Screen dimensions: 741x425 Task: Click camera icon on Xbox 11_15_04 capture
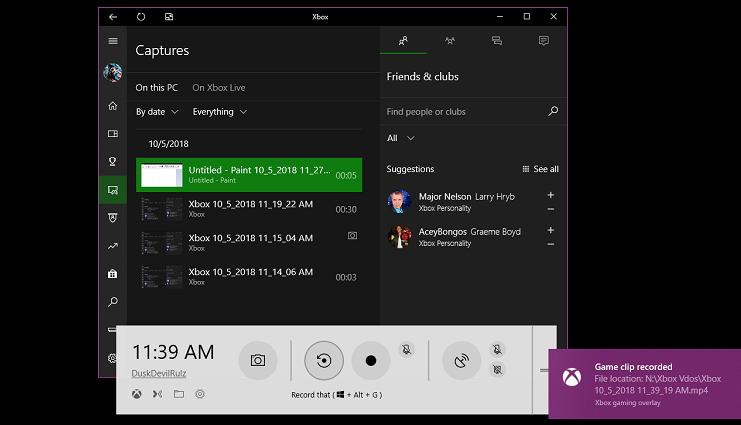click(353, 235)
